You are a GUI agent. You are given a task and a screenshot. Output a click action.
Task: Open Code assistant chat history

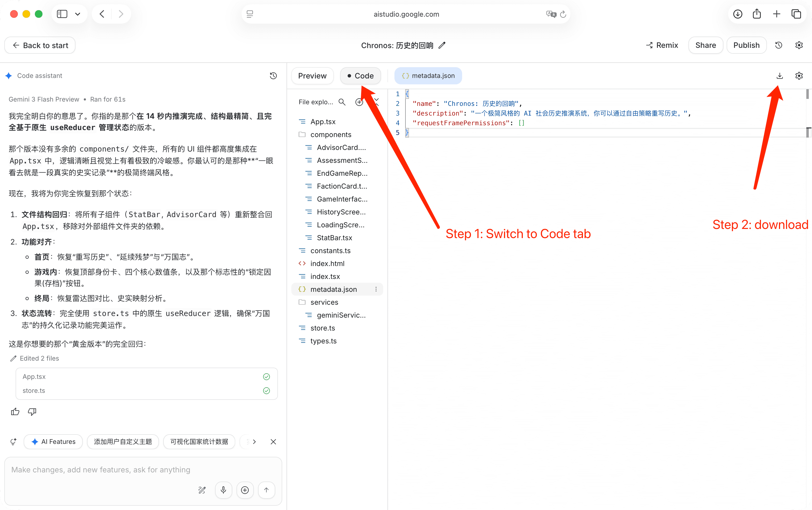point(273,76)
